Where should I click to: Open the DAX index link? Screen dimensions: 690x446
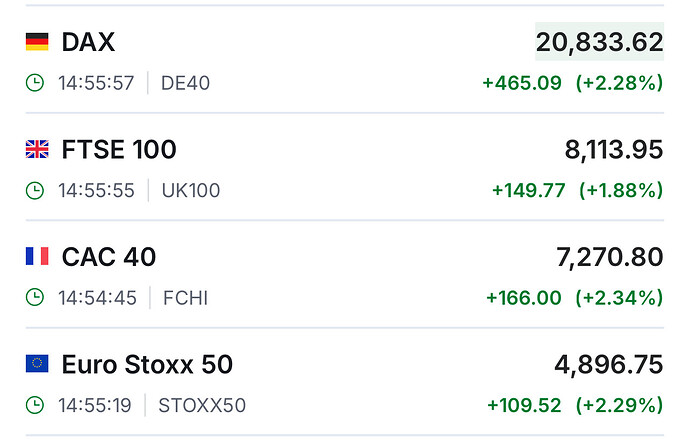(88, 42)
